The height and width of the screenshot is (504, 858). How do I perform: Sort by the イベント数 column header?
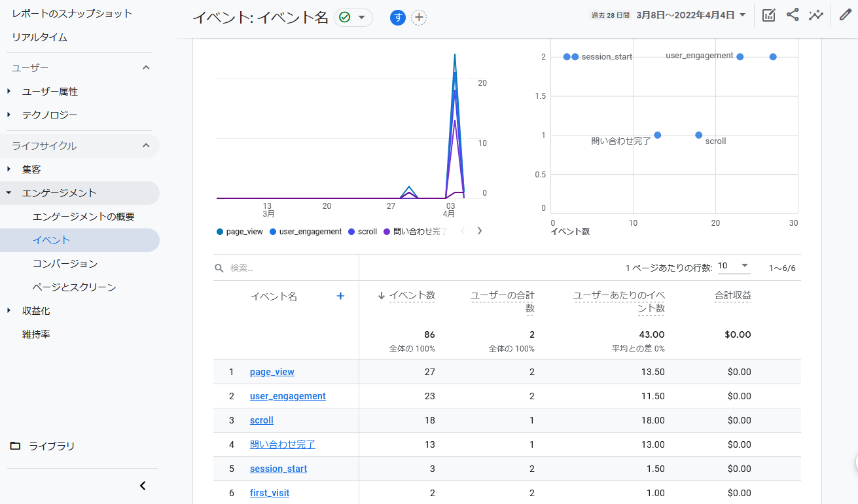tap(412, 296)
